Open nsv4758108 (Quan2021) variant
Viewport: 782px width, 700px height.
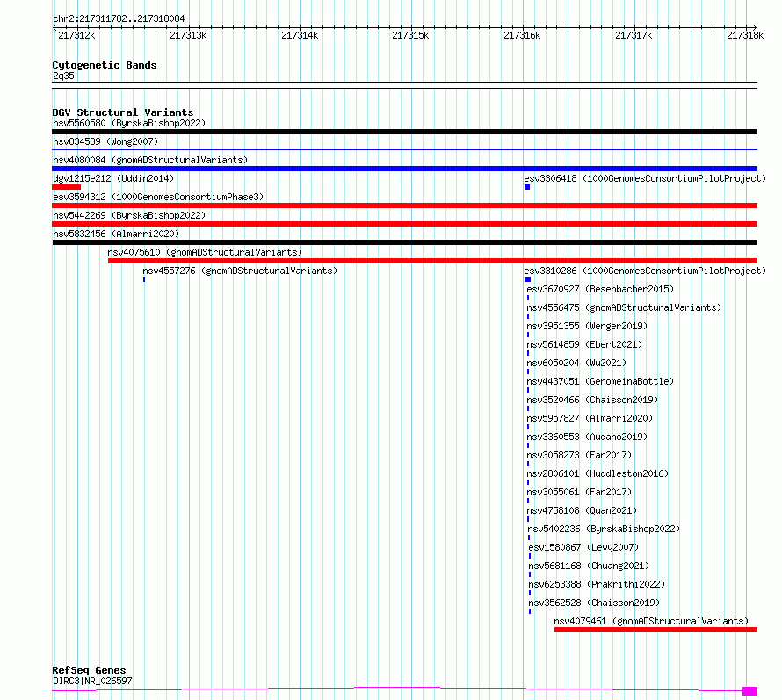[x=582, y=510]
